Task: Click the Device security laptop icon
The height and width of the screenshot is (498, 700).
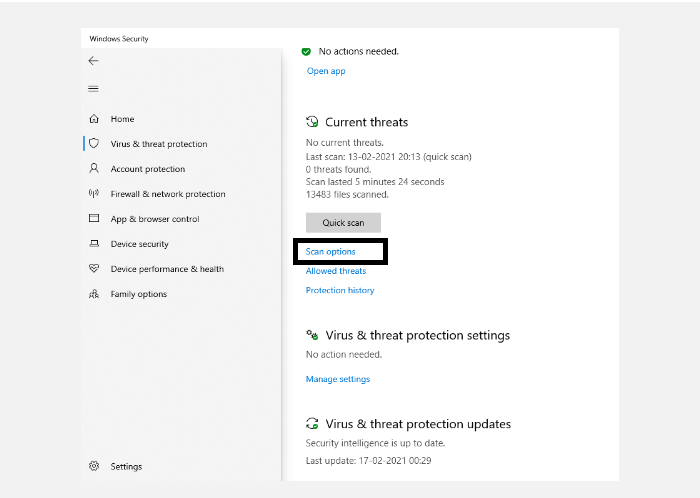Action: click(94, 243)
